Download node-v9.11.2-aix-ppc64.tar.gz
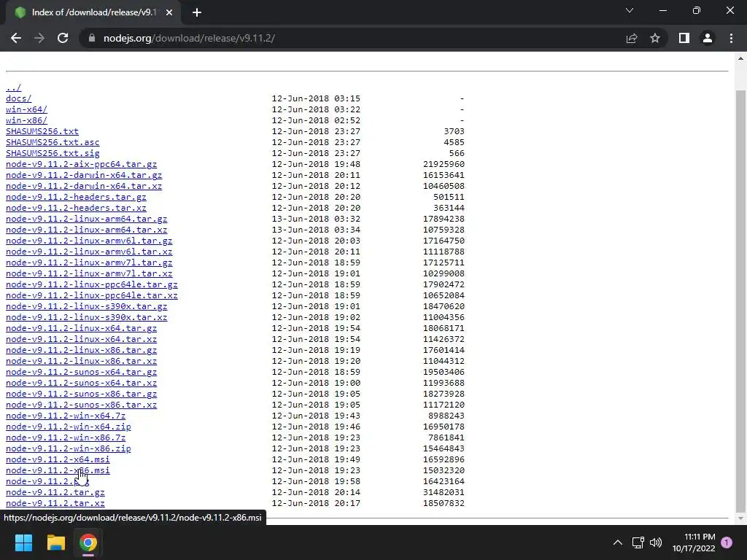The width and height of the screenshot is (747, 560). 81,164
